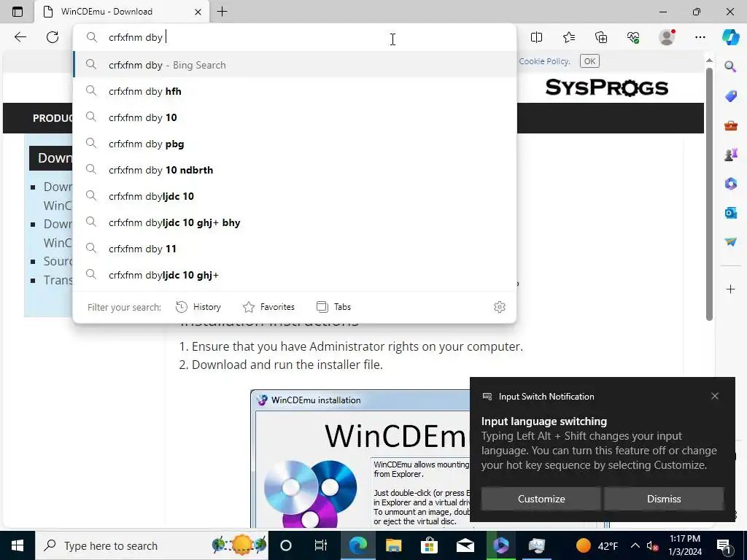Open sidebar Shopping tag icon
The height and width of the screenshot is (560, 747).
[x=730, y=96]
